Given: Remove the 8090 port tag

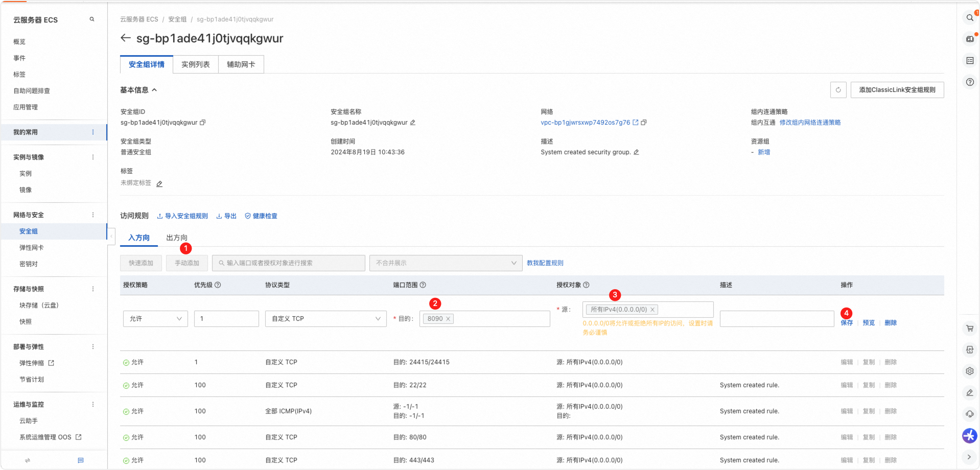Looking at the screenshot, I should 448,319.
